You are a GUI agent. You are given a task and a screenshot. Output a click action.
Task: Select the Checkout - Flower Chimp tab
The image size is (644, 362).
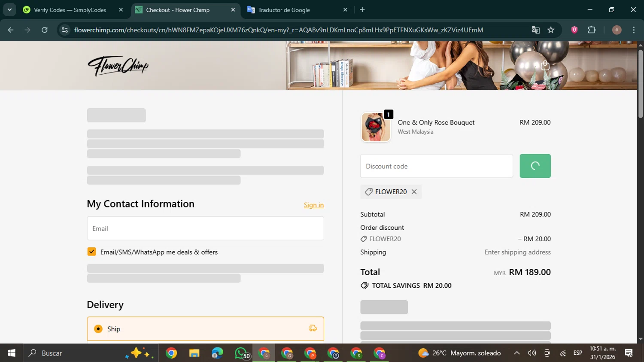(185, 10)
